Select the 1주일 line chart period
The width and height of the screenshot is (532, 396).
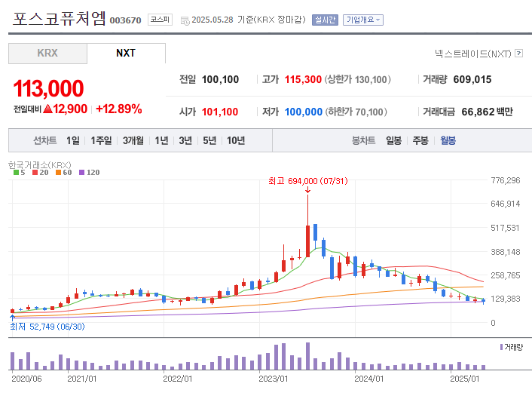[x=101, y=140]
